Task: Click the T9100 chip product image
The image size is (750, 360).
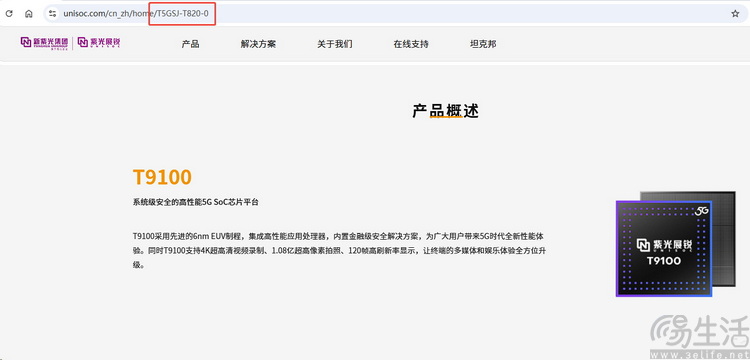Action: point(675,244)
